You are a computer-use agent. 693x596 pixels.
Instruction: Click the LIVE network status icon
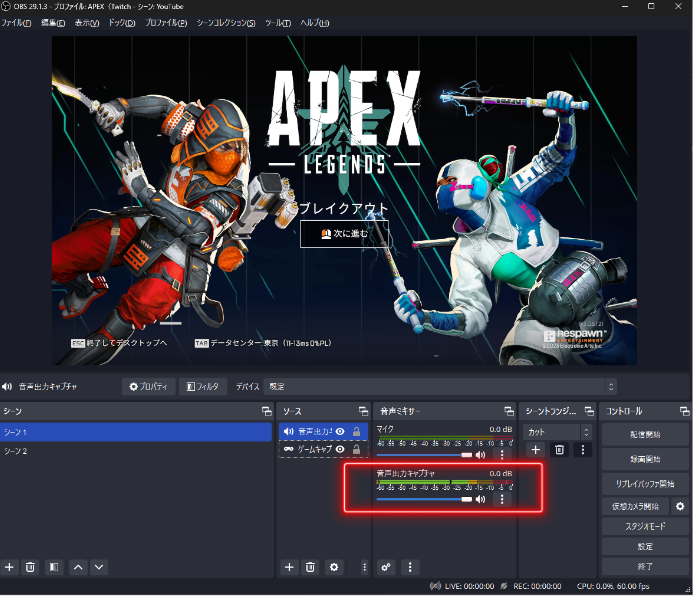coord(435,586)
